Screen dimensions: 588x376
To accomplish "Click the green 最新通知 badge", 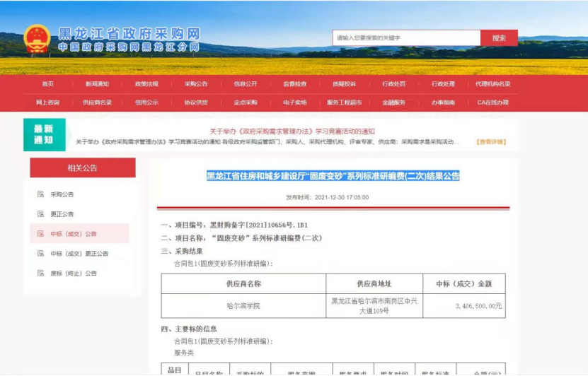I will click(x=44, y=134).
